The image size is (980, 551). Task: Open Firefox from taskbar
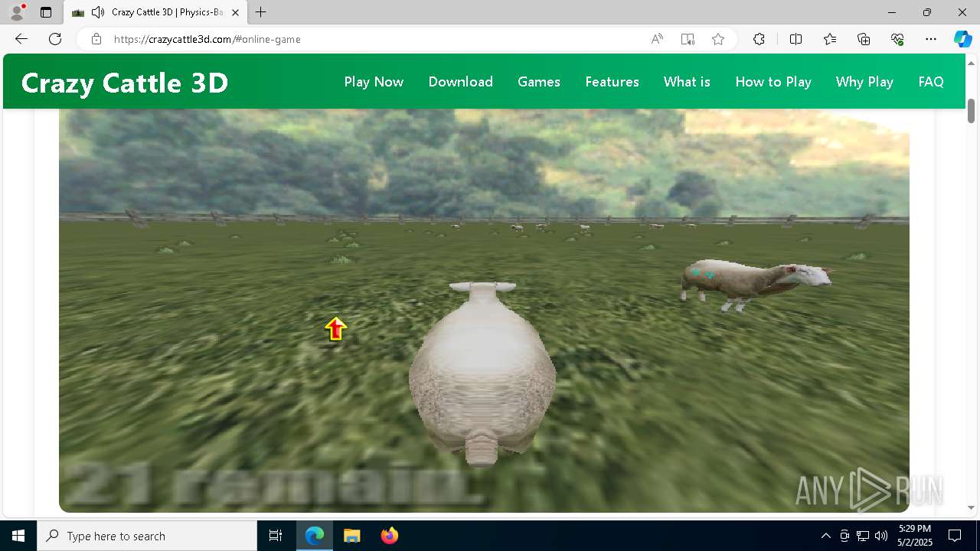tap(389, 536)
